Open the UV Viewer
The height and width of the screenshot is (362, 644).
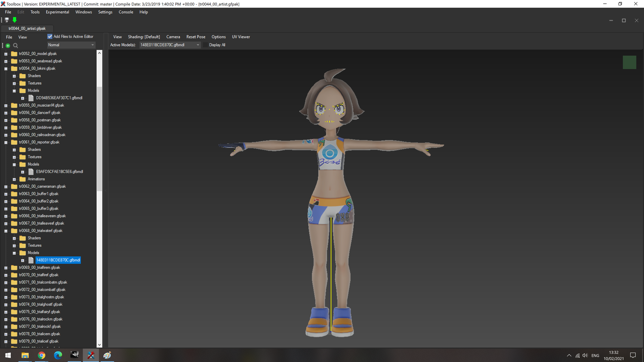click(241, 37)
